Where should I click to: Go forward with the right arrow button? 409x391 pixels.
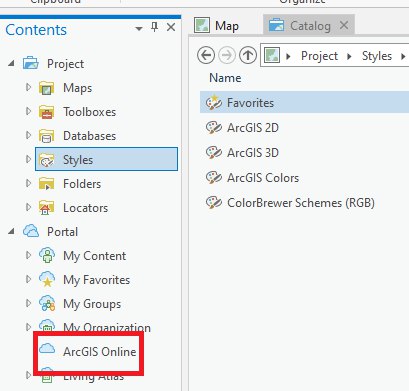point(227,55)
